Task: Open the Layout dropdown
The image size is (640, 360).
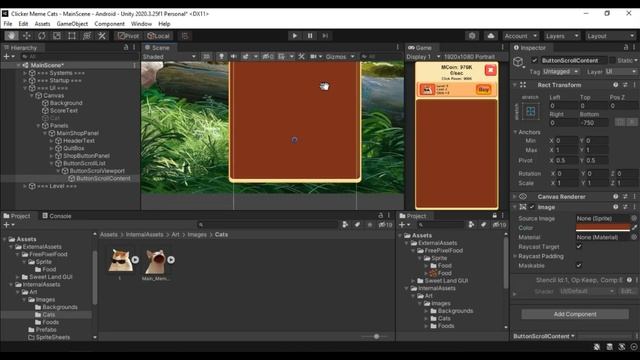Action: pyautogui.click(x=610, y=36)
